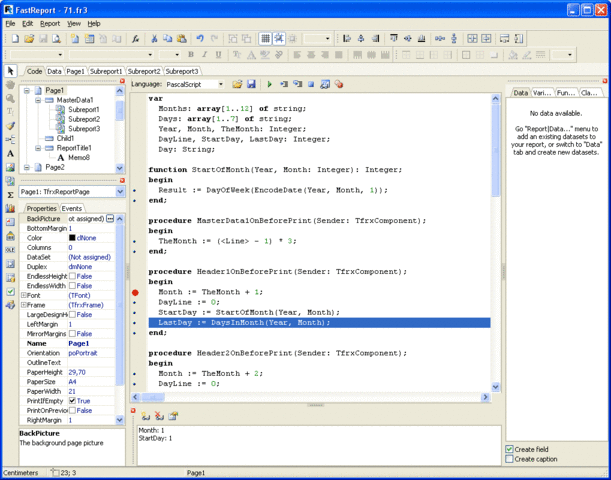
Task: Open the Page1: TfrxReportPage object dropdown
Action: point(119,191)
